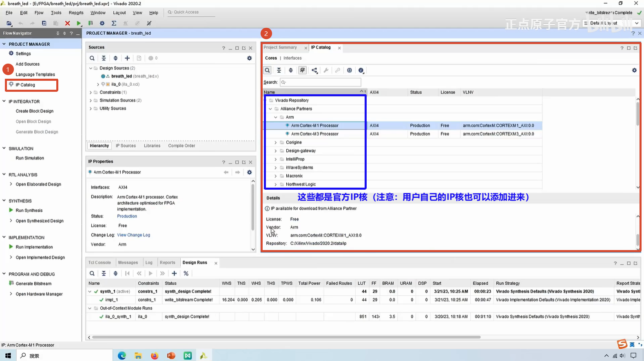
Task: Click Generate Bitstream in Flow Navigator
Action: (33, 283)
